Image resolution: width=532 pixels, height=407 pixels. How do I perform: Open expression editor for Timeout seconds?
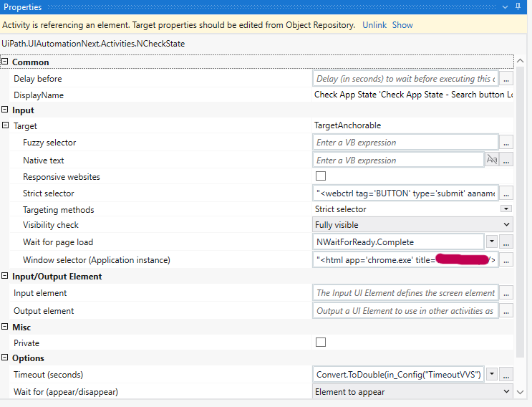[506, 374]
